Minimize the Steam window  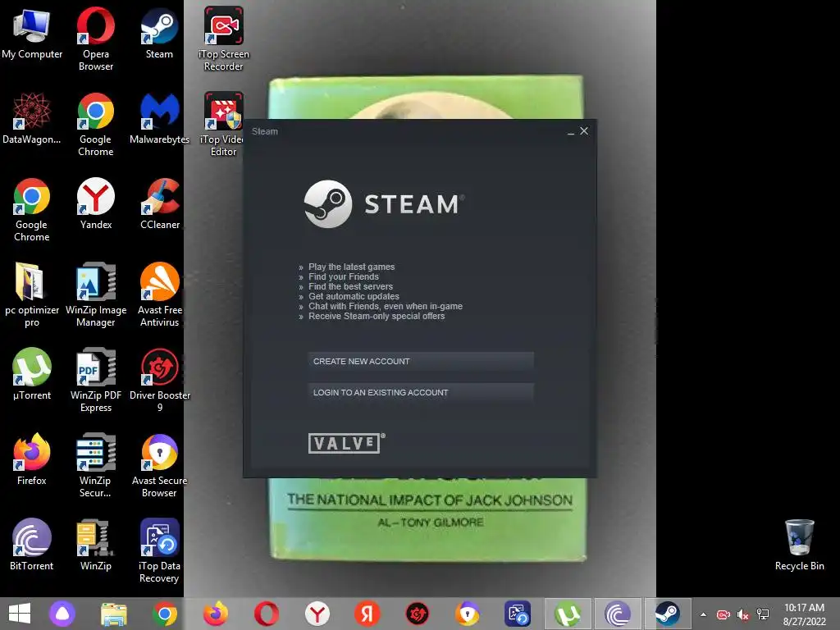pyautogui.click(x=571, y=131)
